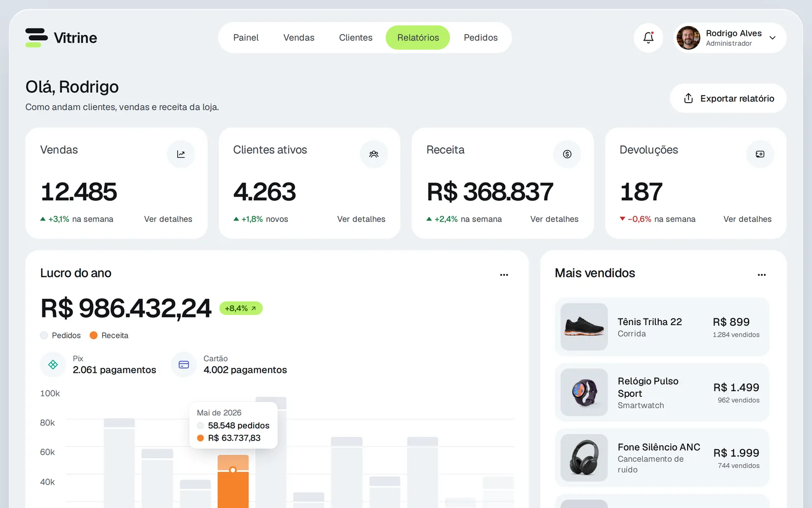Open Mais vendidos options menu

tap(762, 274)
